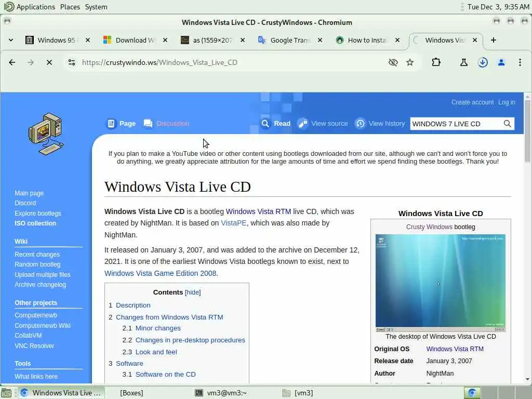Switch to vm3@vm3:~ terminal in taskbar
This screenshot has height=399, width=532.
point(221,393)
